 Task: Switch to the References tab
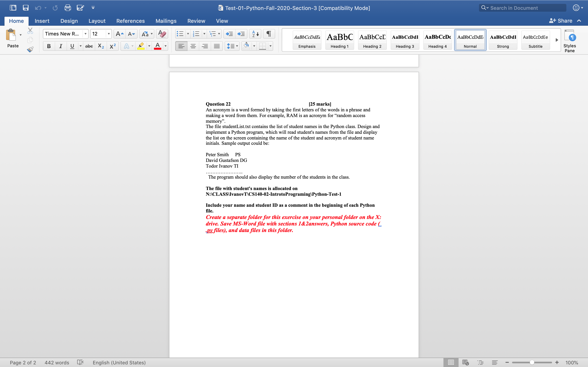(130, 21)
